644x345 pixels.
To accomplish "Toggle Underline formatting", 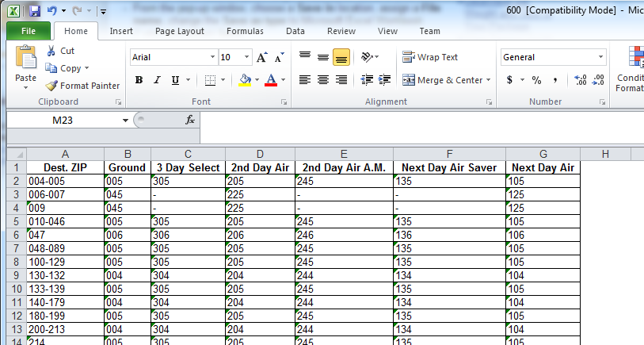I will pyautogui.click(x=174, y=80).
